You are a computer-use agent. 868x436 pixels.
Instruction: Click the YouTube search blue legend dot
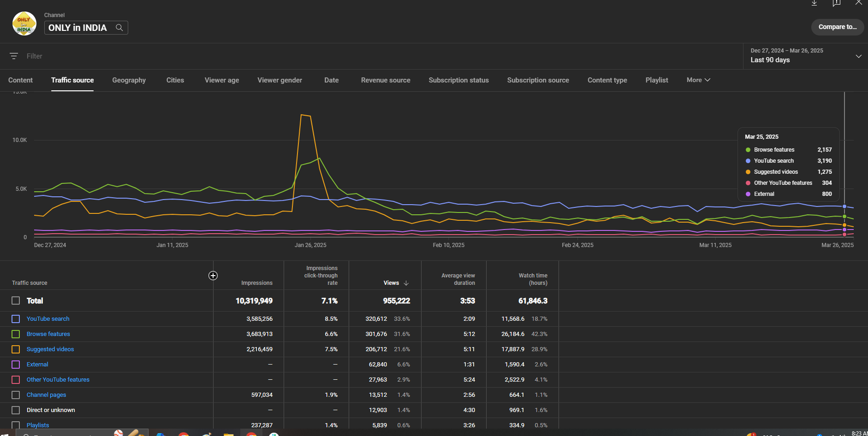coord(748,161)
